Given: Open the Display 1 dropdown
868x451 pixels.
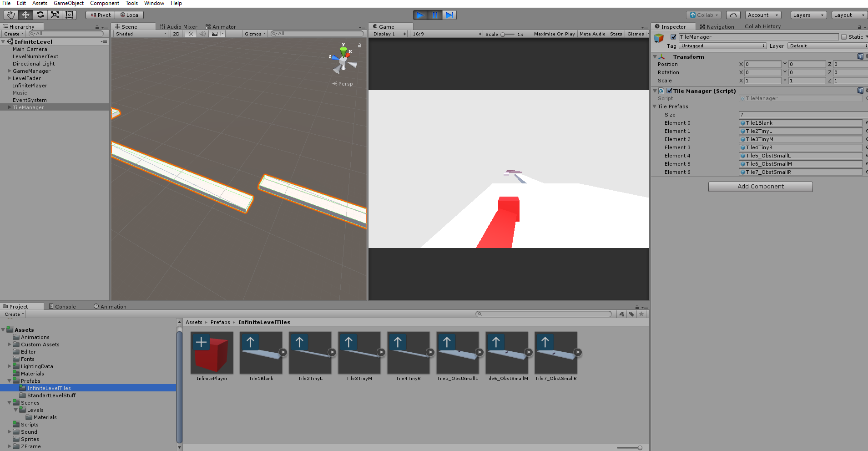Looking at the screenshot, I should coord(389,34).
